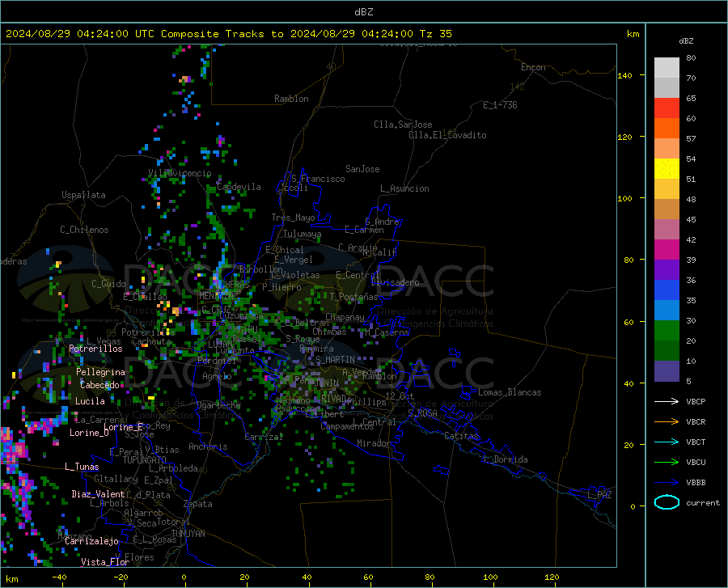Click the 120 km horizontal axis tick
Viewport: 728px width, 588px height.
coord(552,577)
